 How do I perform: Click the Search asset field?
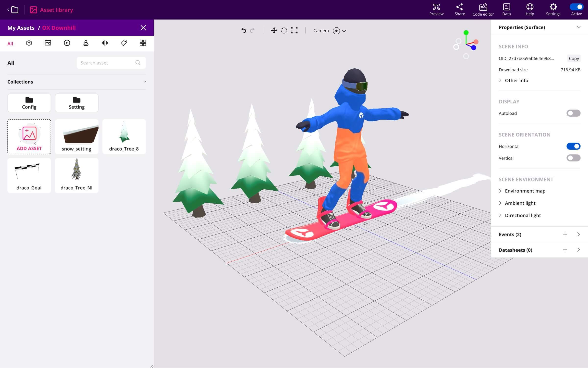[111, 63]
